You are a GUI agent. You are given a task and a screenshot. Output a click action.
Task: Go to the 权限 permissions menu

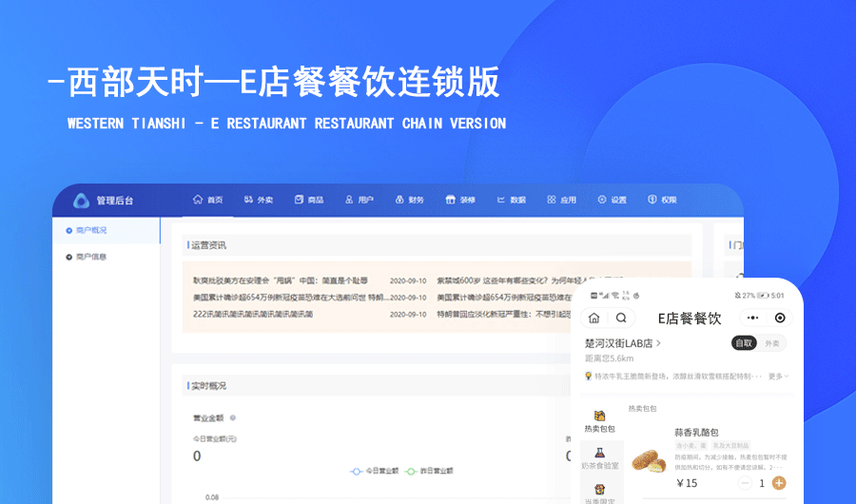[x=662, y=200]
